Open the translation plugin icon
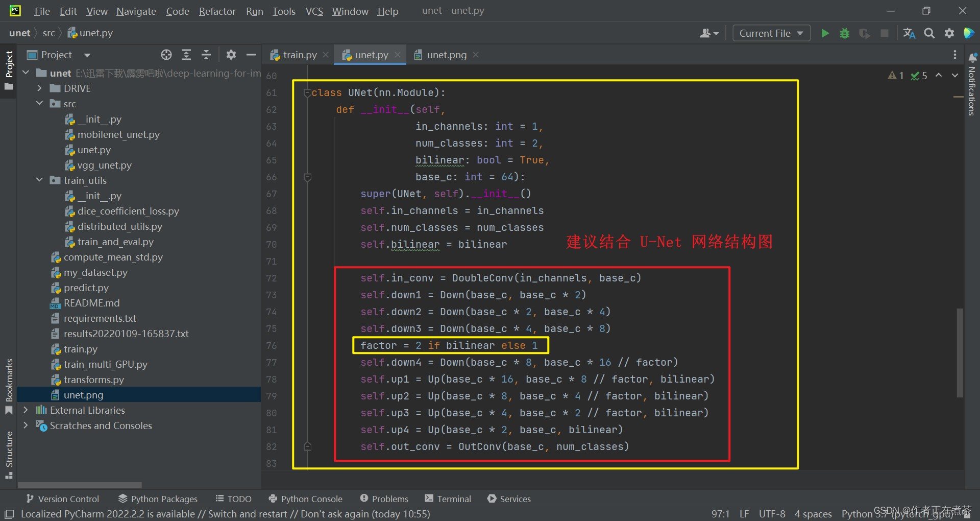The height and width of the screenshot is (521, 980). pyautogui.click(x=909, y=33)
